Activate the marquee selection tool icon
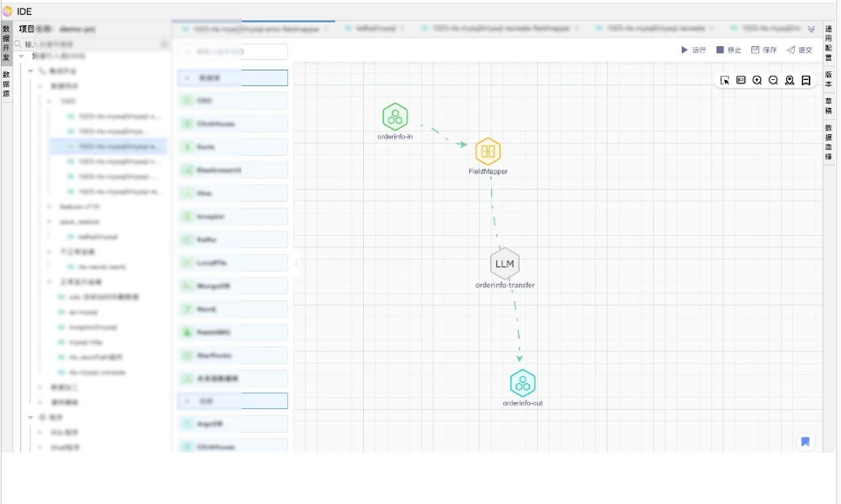Viewport: 841px width, 504px height. (x=724, y=80)
